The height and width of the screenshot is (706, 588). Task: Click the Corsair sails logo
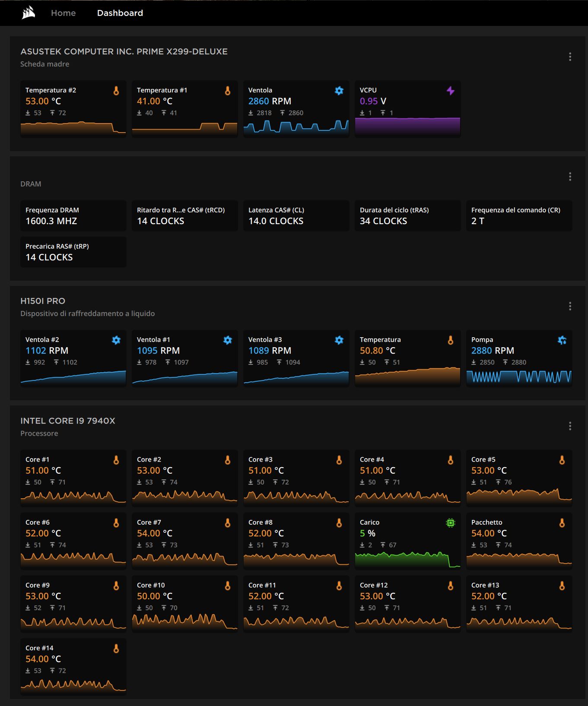coord(29,13)
